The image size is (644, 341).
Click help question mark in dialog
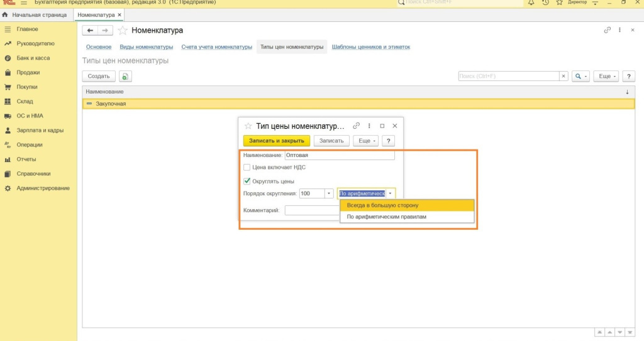(390, 141)
